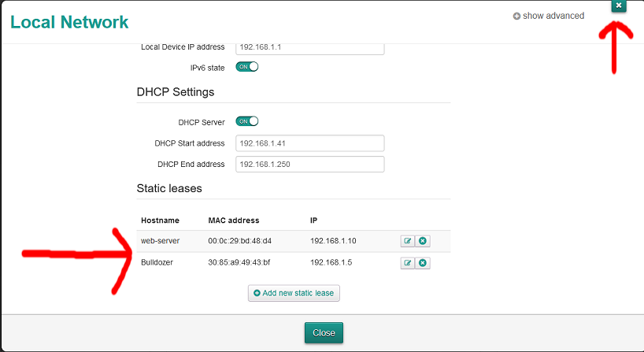The width and height of the screenshot is (644, 352).
Task: Remove the Bulldozer static lease
Action: 423,263
